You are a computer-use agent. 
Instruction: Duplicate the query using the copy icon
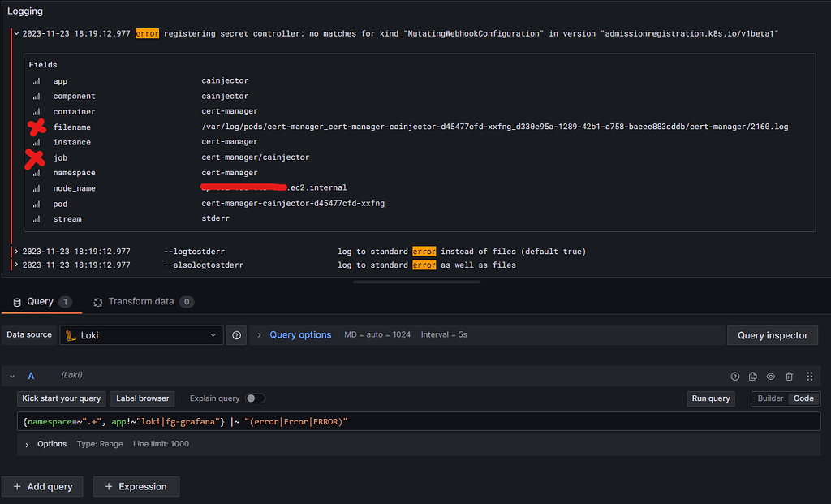click(x=752, y=376)
